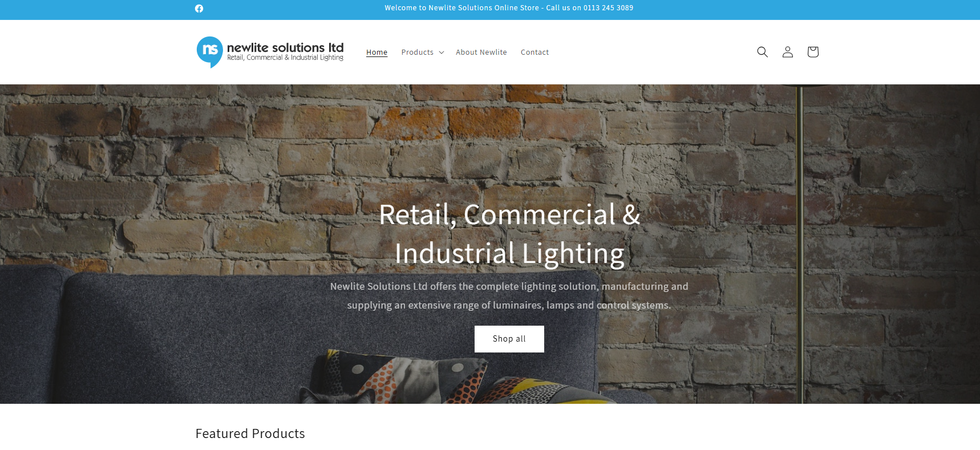
Task: Expand the Products dropdown chevron
Action: 442,52
